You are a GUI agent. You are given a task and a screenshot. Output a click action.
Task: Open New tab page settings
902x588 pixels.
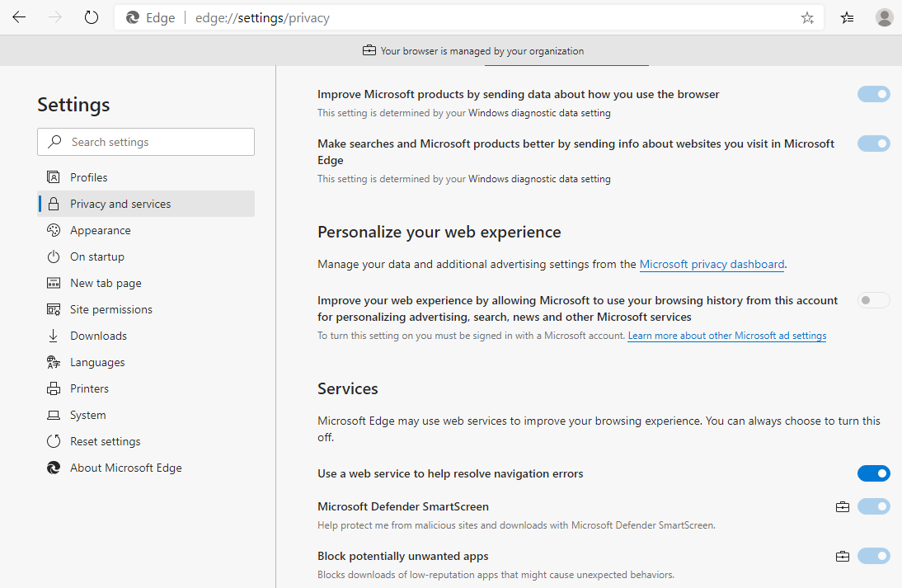[146, 283]
